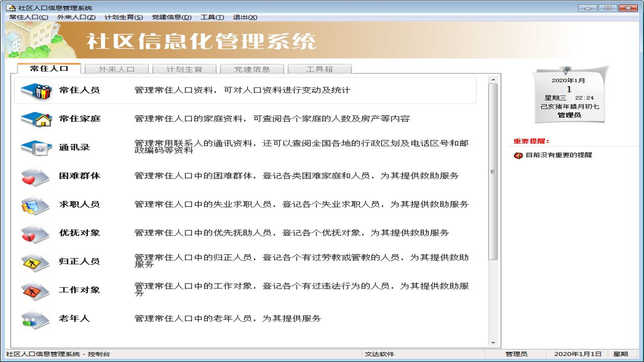Switch to the 外来人口 tab
This screenshot has width=644, height=362.
coord(117,69)
